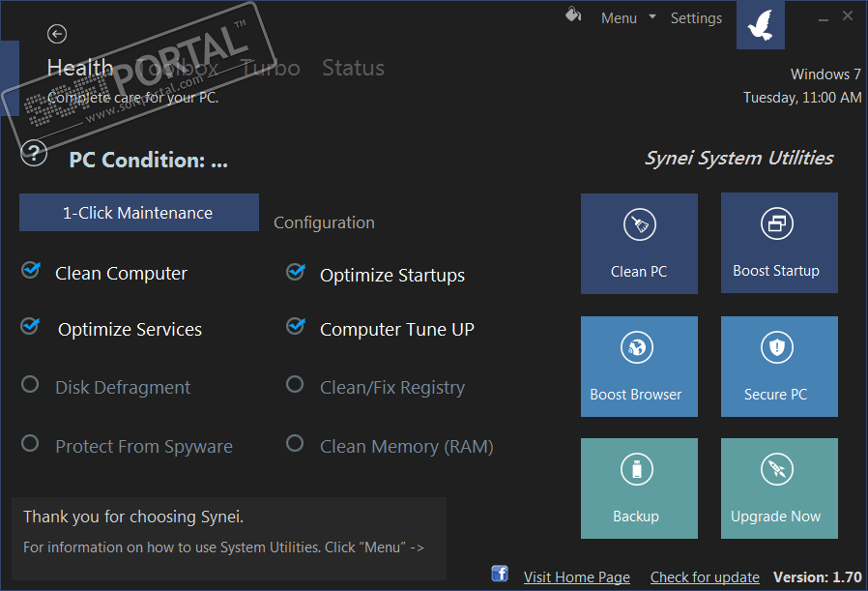868x591 pixels.
Task: Open the Settings menu item
Action: [696, 18]
